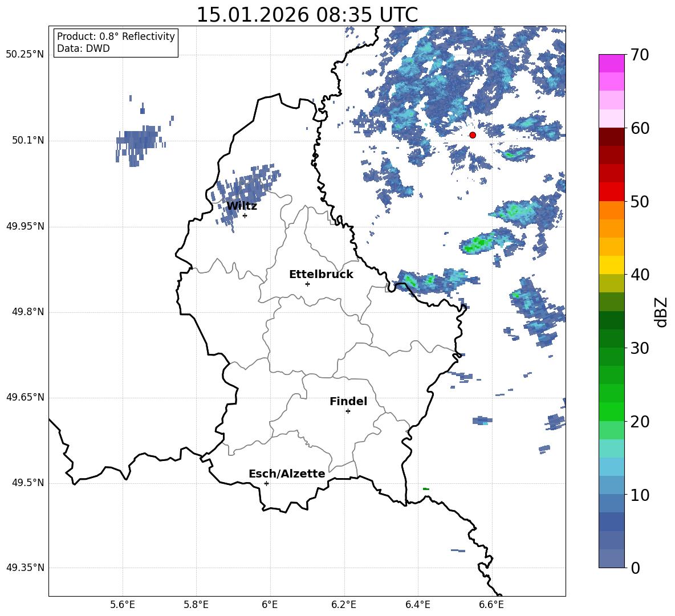Screen dimensions: 675x616
Task: Click the 0 tick label on the colorbar
Action: point(635,568)
